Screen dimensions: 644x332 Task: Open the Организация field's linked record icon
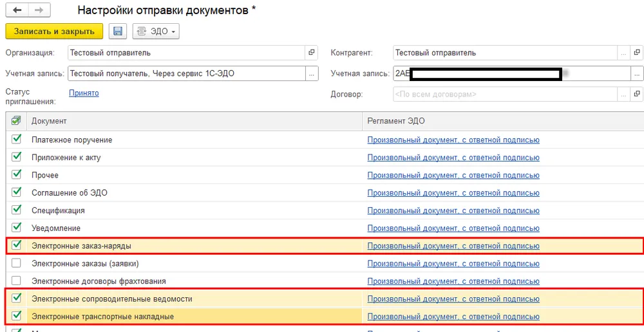(312, 53)
